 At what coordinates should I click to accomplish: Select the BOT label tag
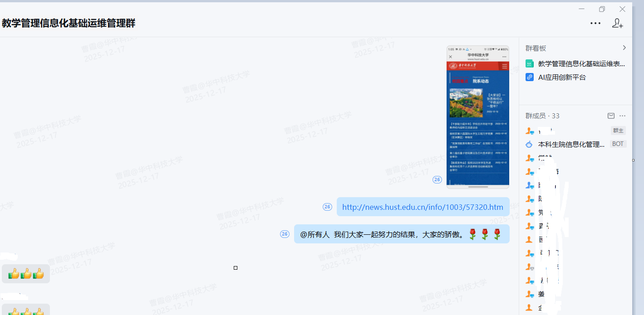coord(618,144)
